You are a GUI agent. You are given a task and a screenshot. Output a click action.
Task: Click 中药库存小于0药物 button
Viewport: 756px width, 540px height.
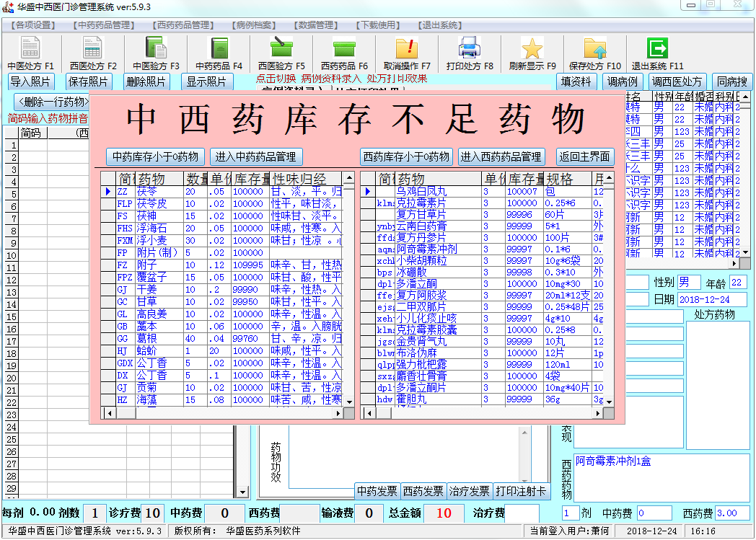pyautogui.click(x=155, y=156)
